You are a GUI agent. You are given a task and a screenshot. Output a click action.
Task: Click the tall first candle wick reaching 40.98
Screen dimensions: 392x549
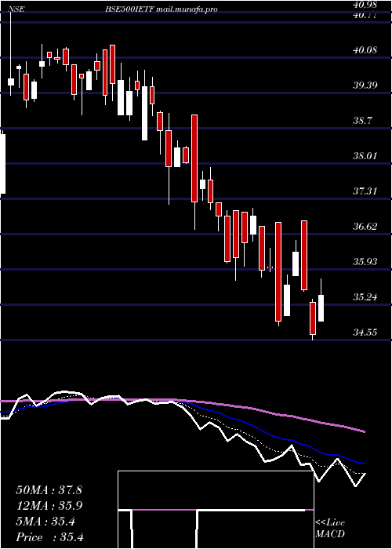10,45
